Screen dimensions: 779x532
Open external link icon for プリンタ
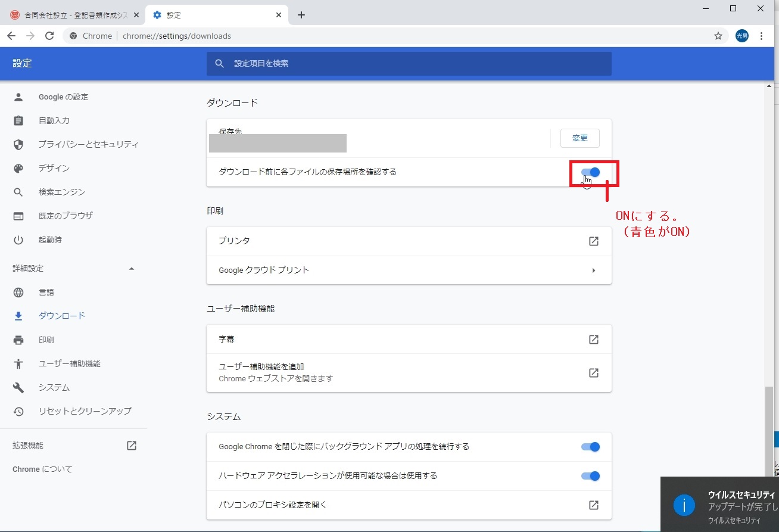(x=593, y=241)
